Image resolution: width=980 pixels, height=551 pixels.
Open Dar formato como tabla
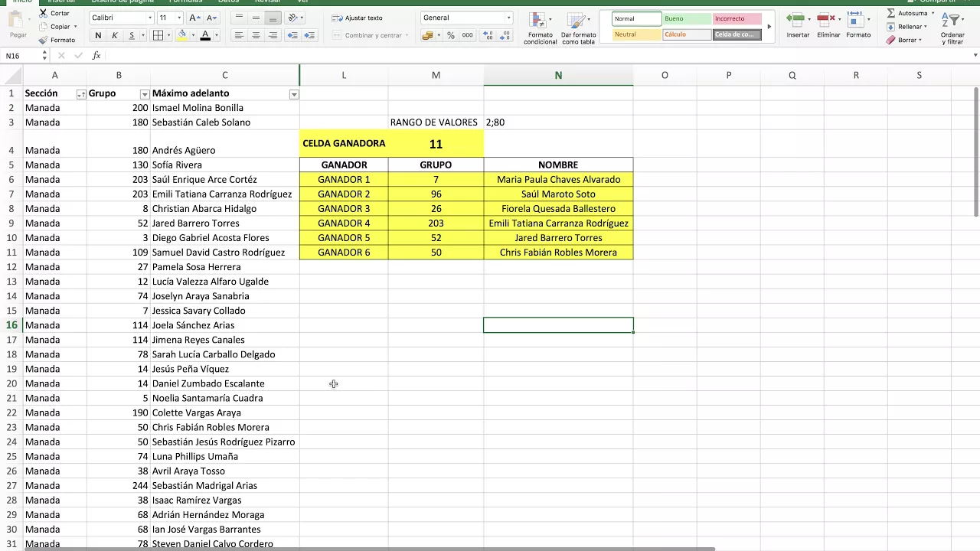(578, 28)
